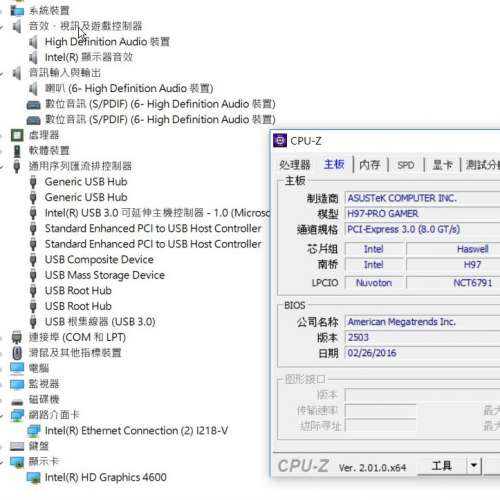
Task: Click the 音訊輸入與輸出 category icon
Action: click(17, 73)
